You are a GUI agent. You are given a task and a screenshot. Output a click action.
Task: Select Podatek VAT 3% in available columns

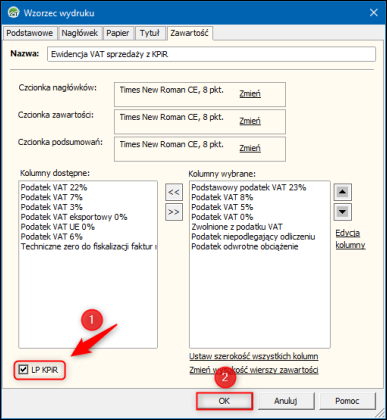pyautogui.click(x=88, y=207)
